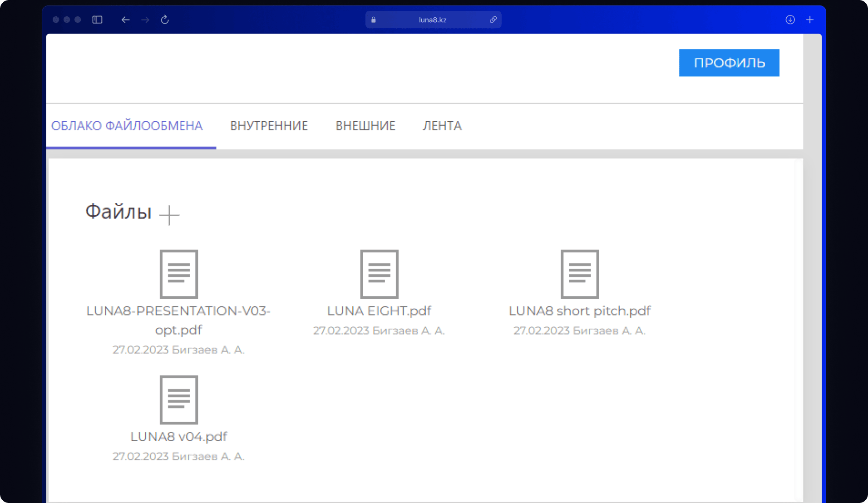Viewport: 868px width, 503px height.
Task: Copy page link icon in address bar
Action: pos(493,20)
